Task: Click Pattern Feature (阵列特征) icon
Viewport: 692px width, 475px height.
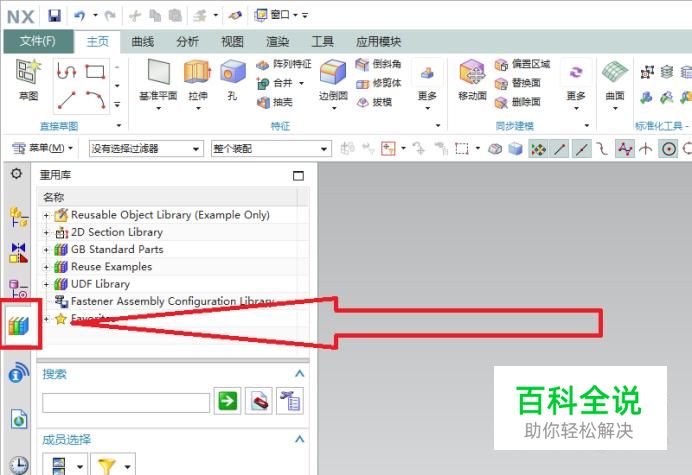Action: pyautogui.click(x=284, y=64)
